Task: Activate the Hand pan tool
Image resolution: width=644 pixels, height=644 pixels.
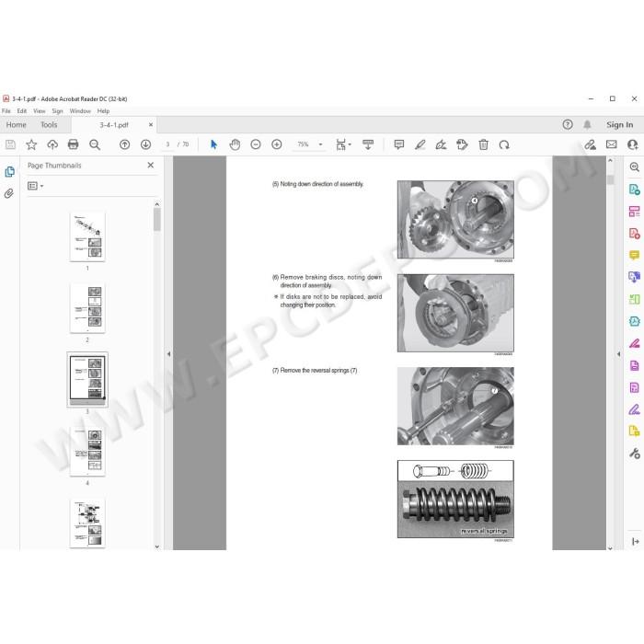Action: (235, 144)
